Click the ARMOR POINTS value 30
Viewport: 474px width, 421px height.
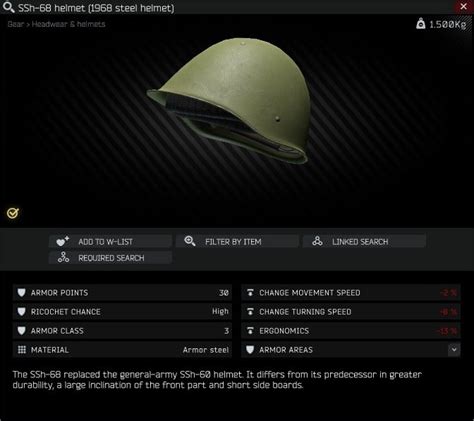click(224, 293)
